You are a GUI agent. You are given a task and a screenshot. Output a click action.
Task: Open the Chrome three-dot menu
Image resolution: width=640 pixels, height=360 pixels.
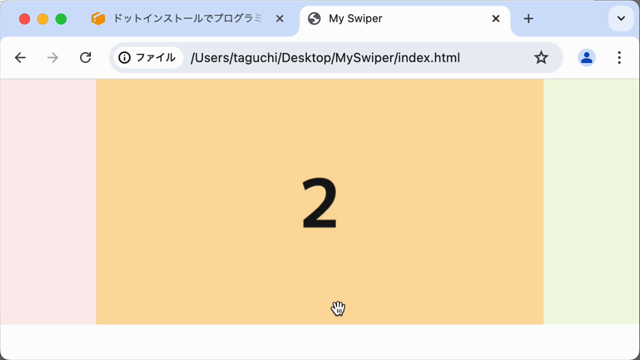[619, 58]
